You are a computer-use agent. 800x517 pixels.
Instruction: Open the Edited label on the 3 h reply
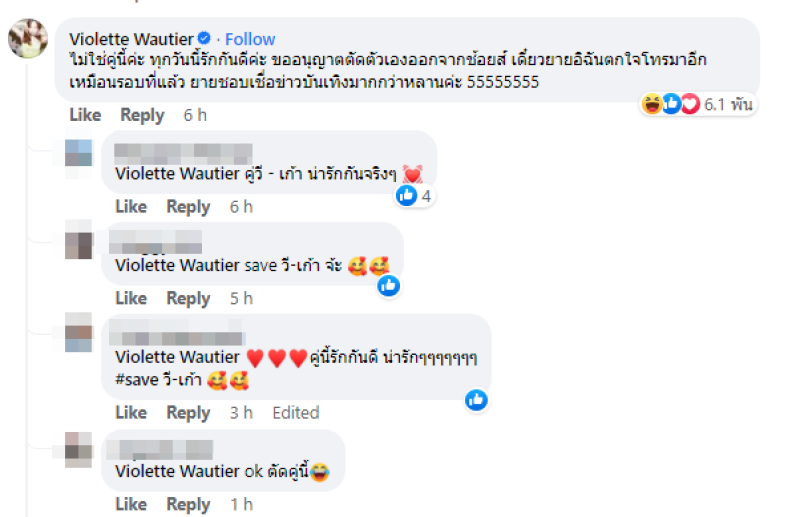click(x=296, y=413)
